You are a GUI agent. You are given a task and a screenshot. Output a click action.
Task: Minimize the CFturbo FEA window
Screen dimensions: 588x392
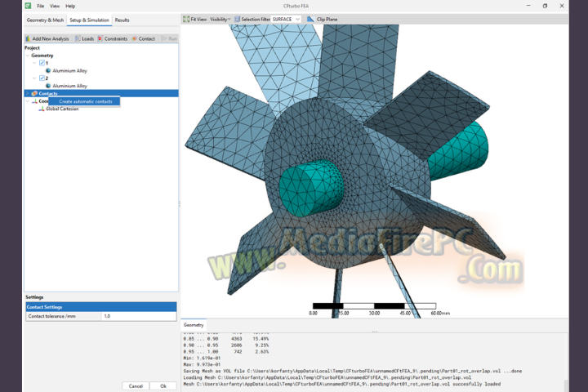coord(528,6)
